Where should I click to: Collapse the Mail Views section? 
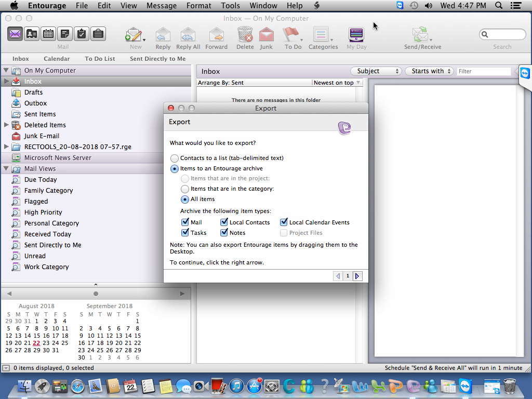coord(6,168)
